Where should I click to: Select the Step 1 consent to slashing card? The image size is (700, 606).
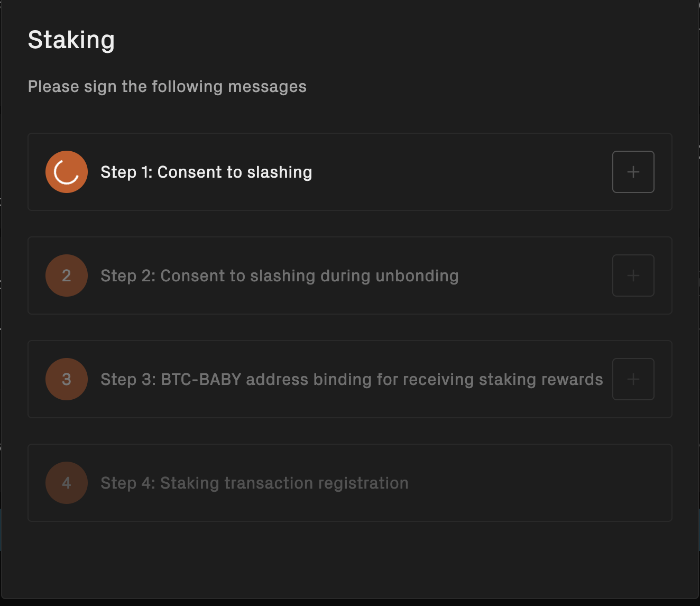coord(350,172)
